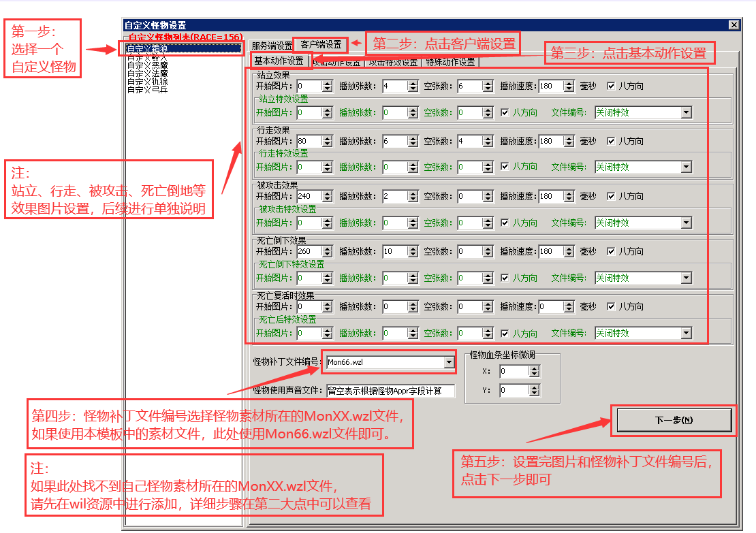Open 怪物补丁文件编号 dropdown showing Mon66.wzl
Screen dimensions: 756x533
pos(449,362)
